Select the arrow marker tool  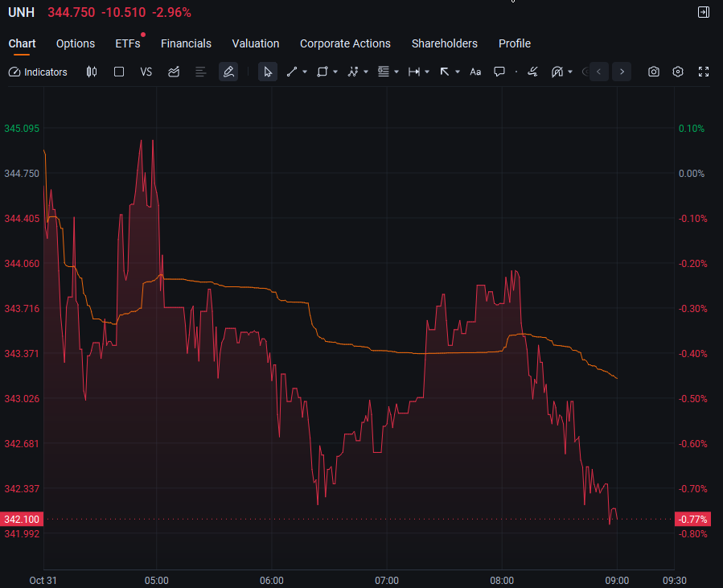(x=445, y=72)
